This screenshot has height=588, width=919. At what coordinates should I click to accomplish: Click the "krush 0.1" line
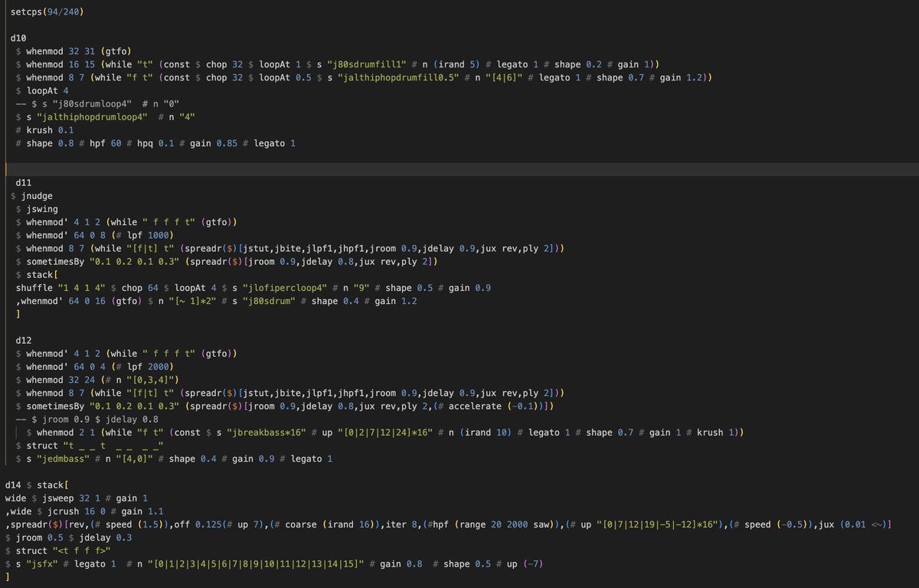click(45, 129)
